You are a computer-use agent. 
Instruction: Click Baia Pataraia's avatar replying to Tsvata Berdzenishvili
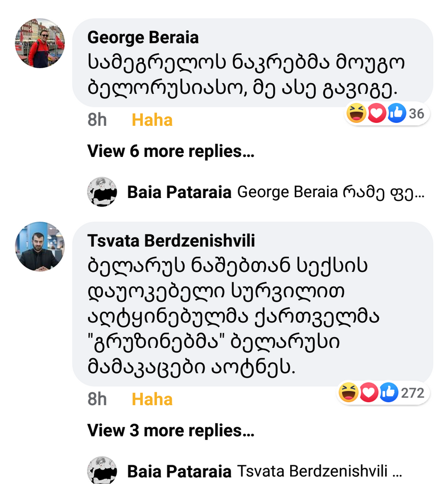[x=102, y=470]
